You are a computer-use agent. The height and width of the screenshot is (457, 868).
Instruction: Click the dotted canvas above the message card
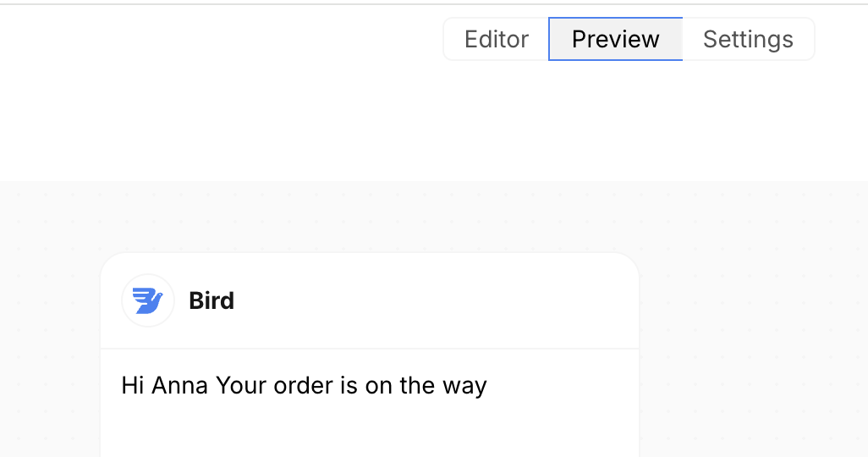click(369, 217)
